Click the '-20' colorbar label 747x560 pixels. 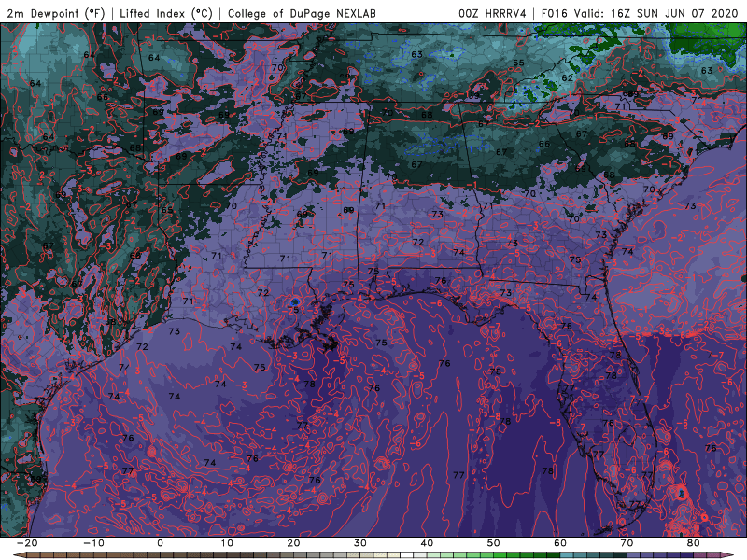coord(26,543)
